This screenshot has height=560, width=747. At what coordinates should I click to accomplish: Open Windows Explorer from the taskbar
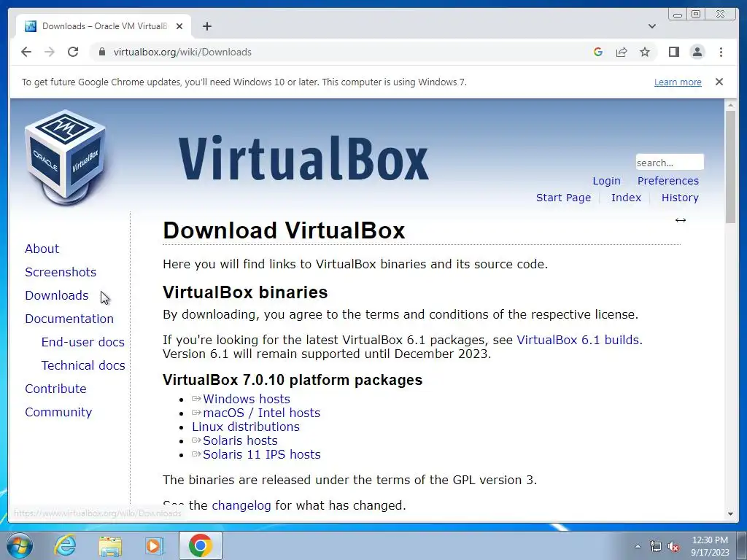(110, 545)
